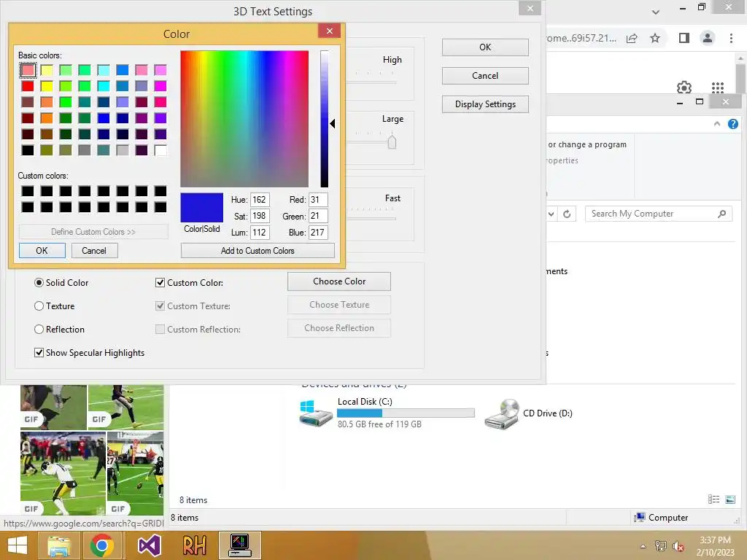Click the Sat value field
The width and height of the screenshot is (747, 560).
click(260, 216)
